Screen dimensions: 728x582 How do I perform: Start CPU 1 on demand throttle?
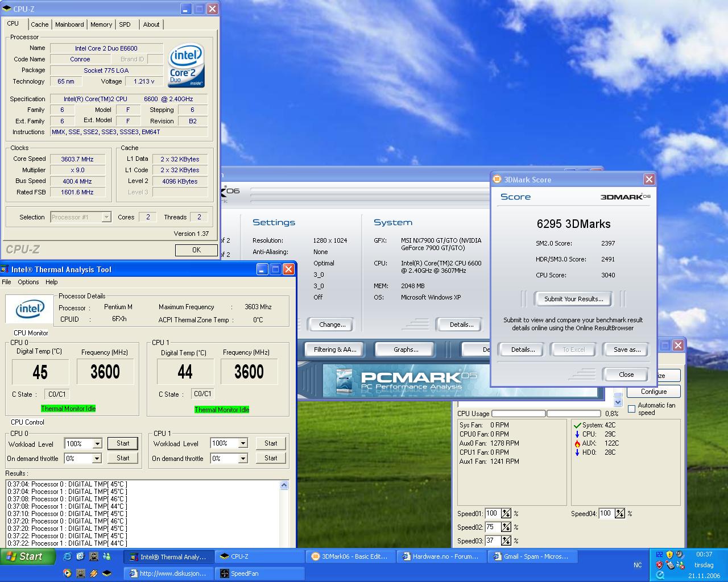point(271,458)
